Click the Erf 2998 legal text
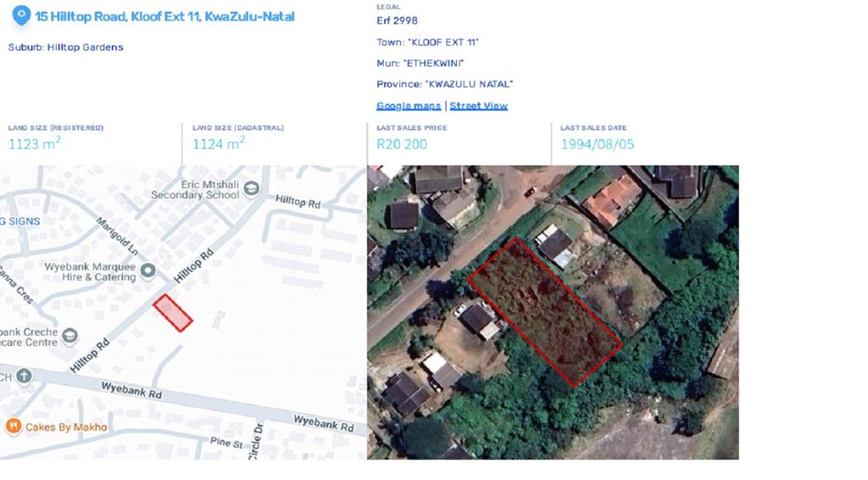 pos(397,20)
